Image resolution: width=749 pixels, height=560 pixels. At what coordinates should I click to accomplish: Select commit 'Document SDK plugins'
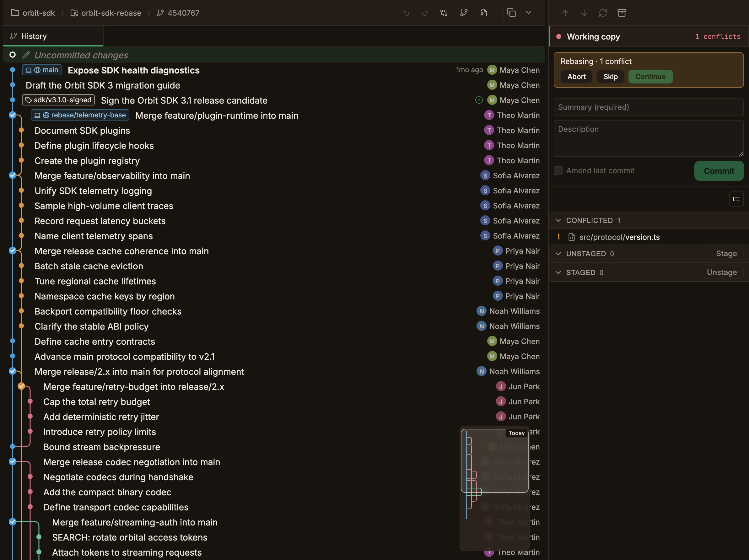pyautogui.click(x=82, y=130)
